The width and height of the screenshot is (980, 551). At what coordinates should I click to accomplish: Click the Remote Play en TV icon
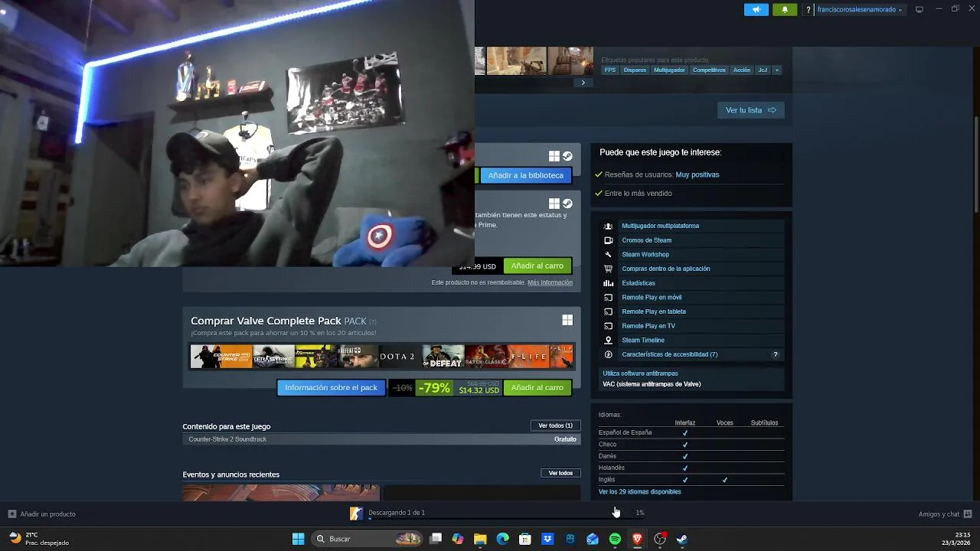[x=609, y=326]
